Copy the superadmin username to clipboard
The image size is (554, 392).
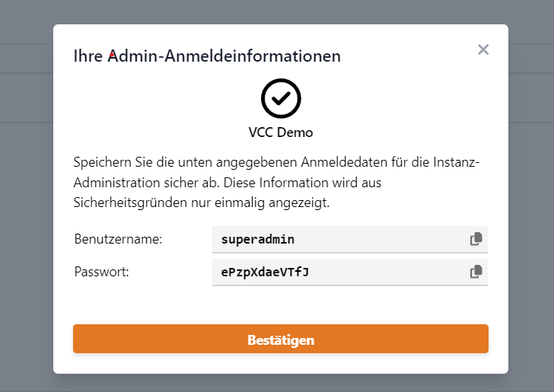click(476, 239)
